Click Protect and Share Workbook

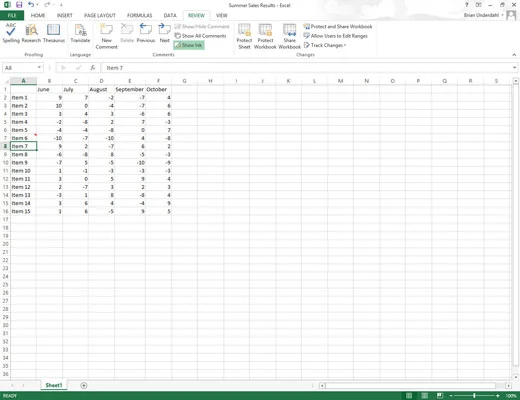pyautogui.click(x=338, y=26)
